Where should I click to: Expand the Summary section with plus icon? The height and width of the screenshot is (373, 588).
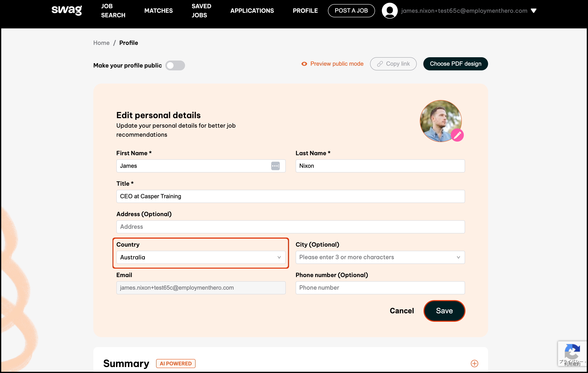coord(474,364)
